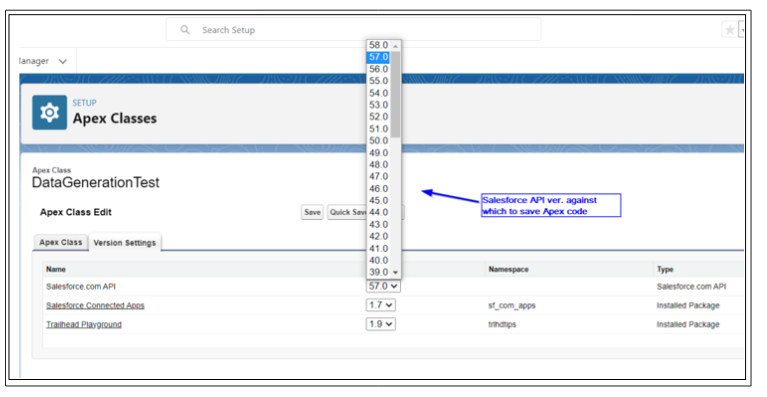767x397 pixels.
Task: Select version 52.0 option
Action: (x=379, y=116)
